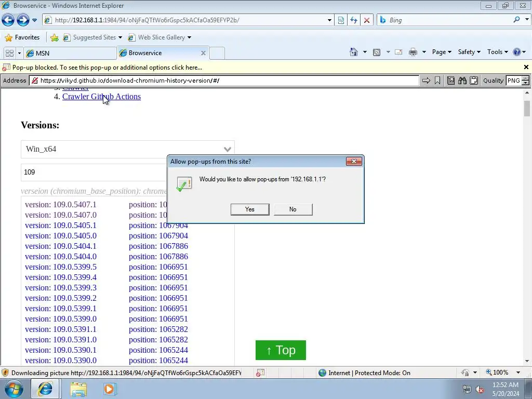This screenshot has height=399, width=532.
Task: Click the magnifier search icon
Action: (516, 20)
